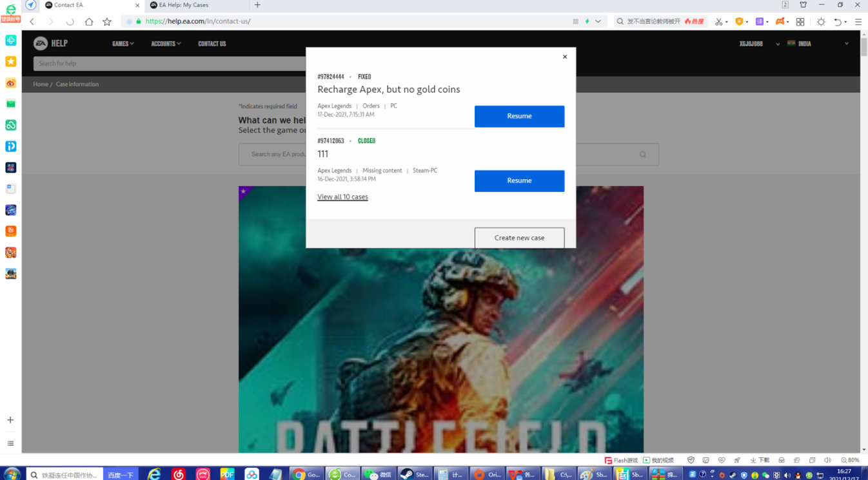The height and width of the screenshot is (480, 868).
Task: Click case number #97824444
Action: [331, 77]
